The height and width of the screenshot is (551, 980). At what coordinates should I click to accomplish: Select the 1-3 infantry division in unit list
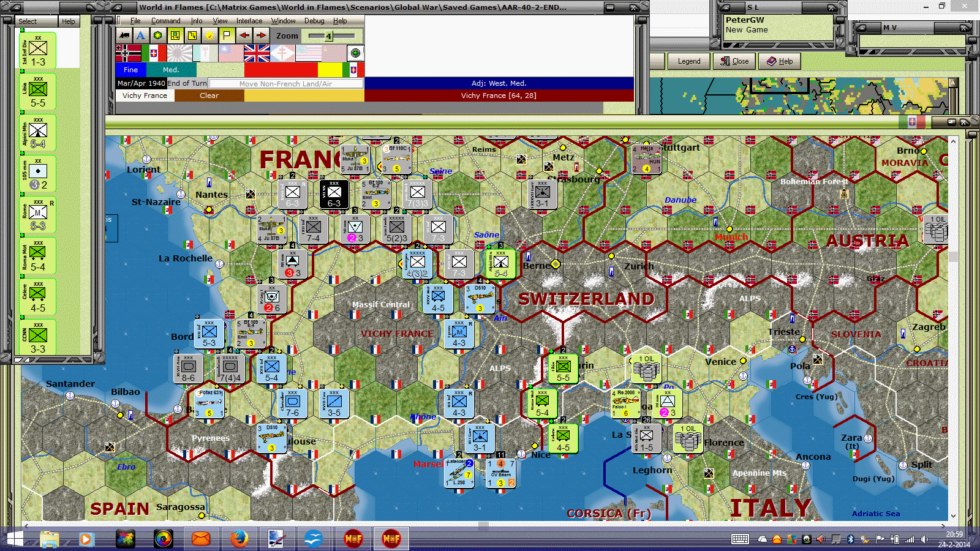pyautogui.click(x=38, y=50)
